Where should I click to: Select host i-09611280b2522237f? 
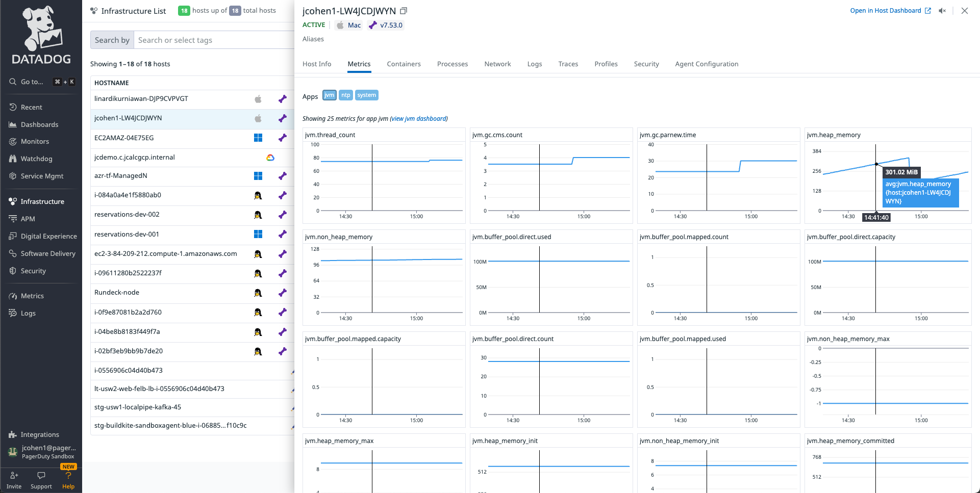pyautogui.click(x=128, y=273)
